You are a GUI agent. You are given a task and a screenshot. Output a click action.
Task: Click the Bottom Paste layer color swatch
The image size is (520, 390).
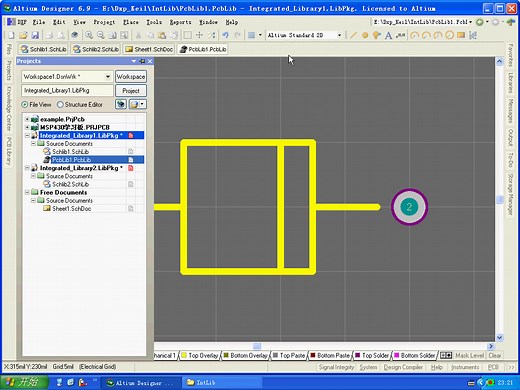(313, 355)
